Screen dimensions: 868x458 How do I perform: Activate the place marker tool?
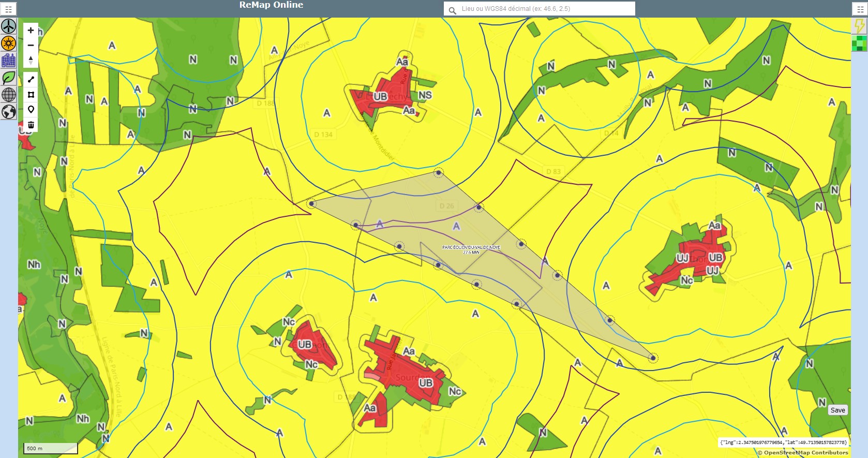tap(31, 109)
